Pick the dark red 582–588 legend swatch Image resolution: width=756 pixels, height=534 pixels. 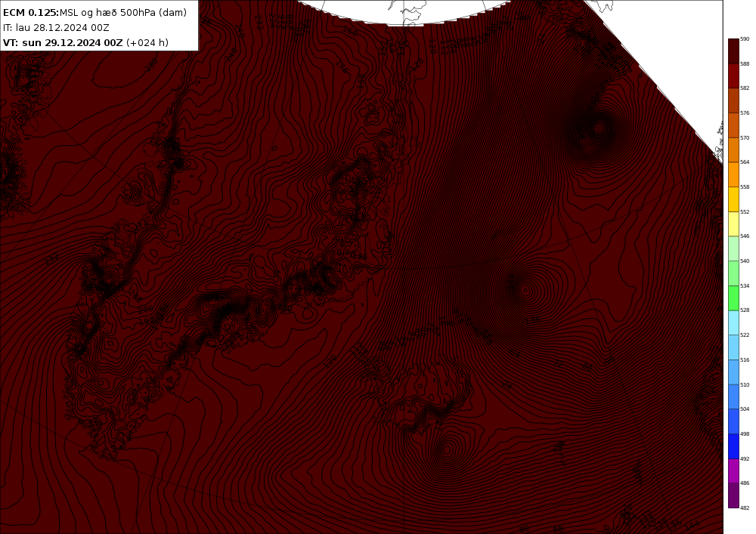click(x=733, y=76)
